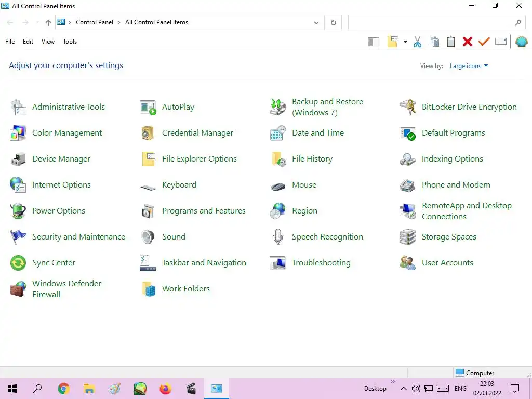
Task: Open the Default Programs icon
Action: 408,133
